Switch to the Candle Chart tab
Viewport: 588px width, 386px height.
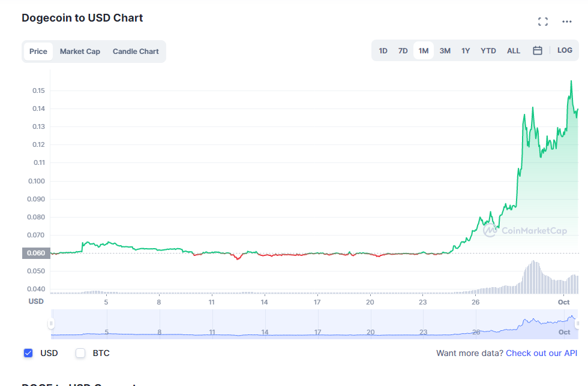[x=136, y=52]
